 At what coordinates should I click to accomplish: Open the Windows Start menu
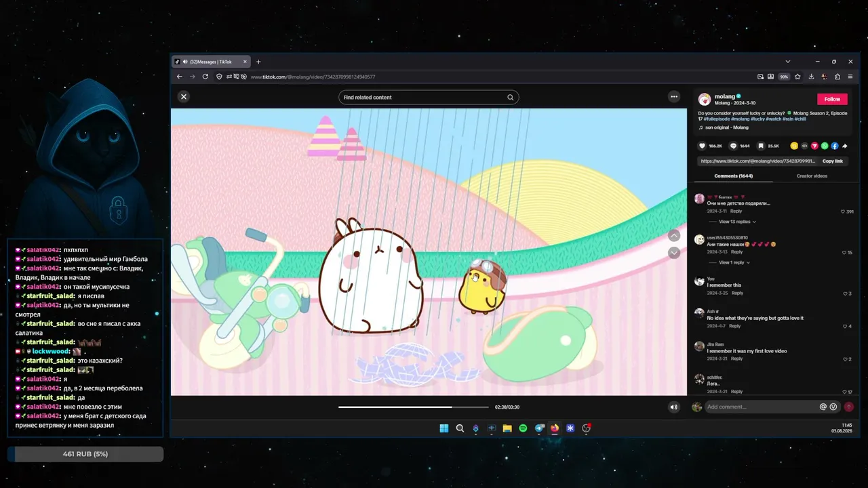444,428
